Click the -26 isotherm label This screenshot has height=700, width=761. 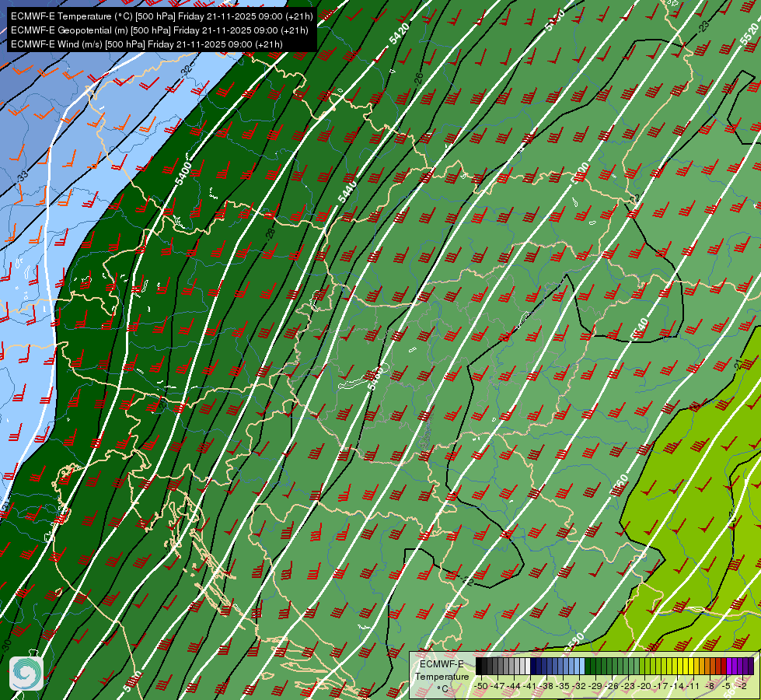click(418, 78)
